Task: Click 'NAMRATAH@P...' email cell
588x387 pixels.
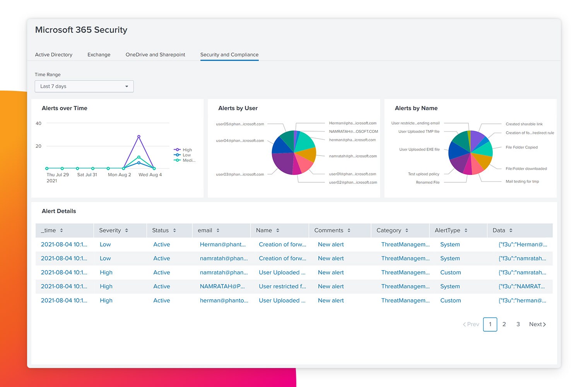Action: tap(222, 286)
